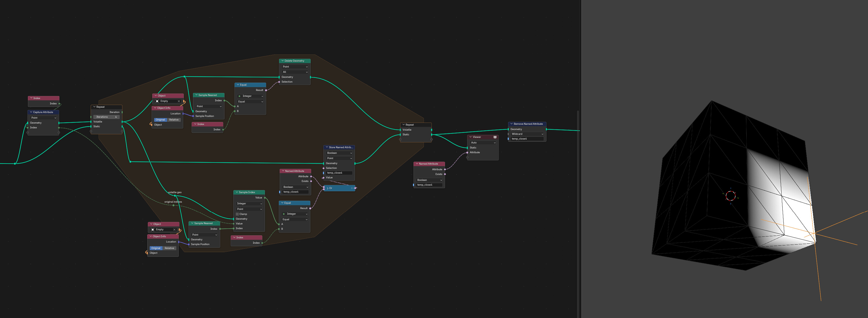The height and width of the screenshot is (318, 868).
Task: Collapse the Remove Named Attribute node
Action: [x=511, y=124]
